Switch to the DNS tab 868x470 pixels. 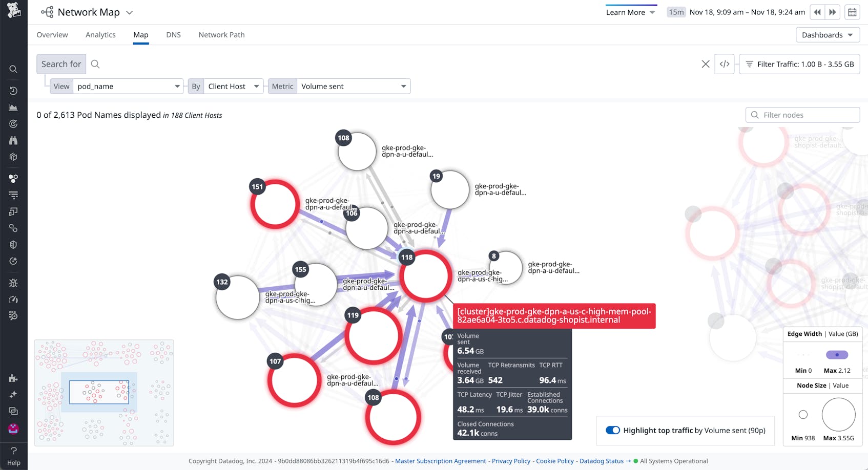173,34
